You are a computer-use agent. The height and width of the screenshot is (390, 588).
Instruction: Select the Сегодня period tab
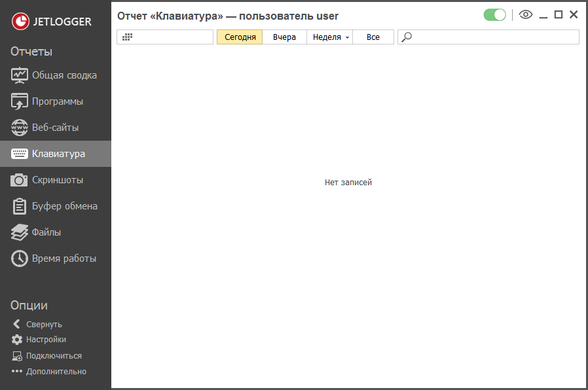(240, 37)
